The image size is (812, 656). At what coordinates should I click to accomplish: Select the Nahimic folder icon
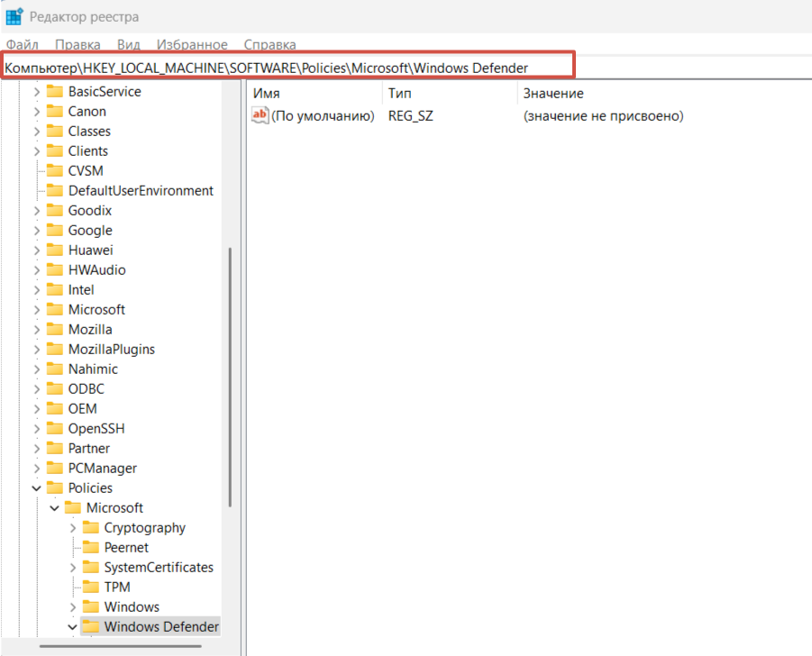(55, 369)
